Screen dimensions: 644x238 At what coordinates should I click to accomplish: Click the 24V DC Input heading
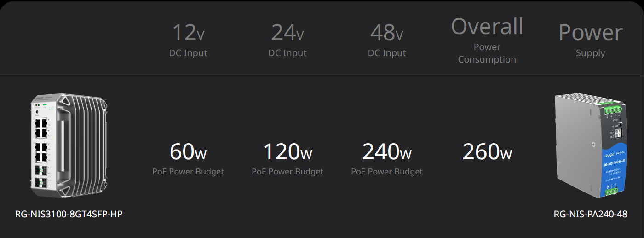coord(287,40)
